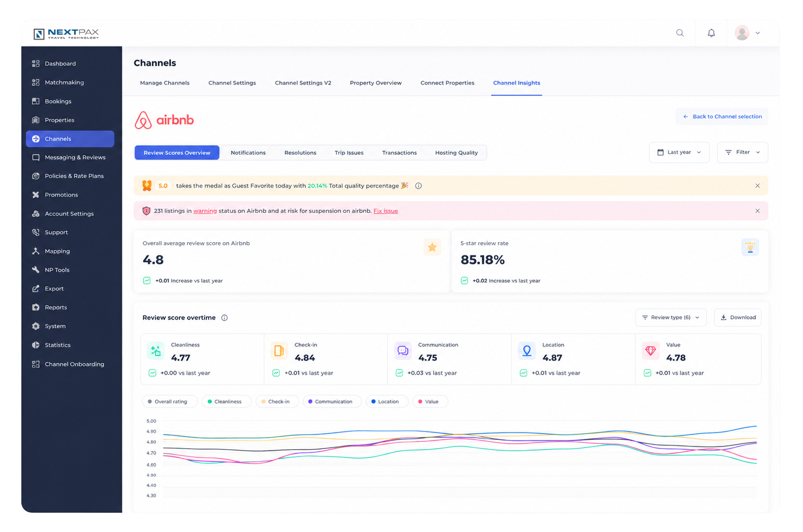The height and width of the screenshot is (532, 803).
Task: Open the notifications bell icon
Action: click(x=711, y=33)
